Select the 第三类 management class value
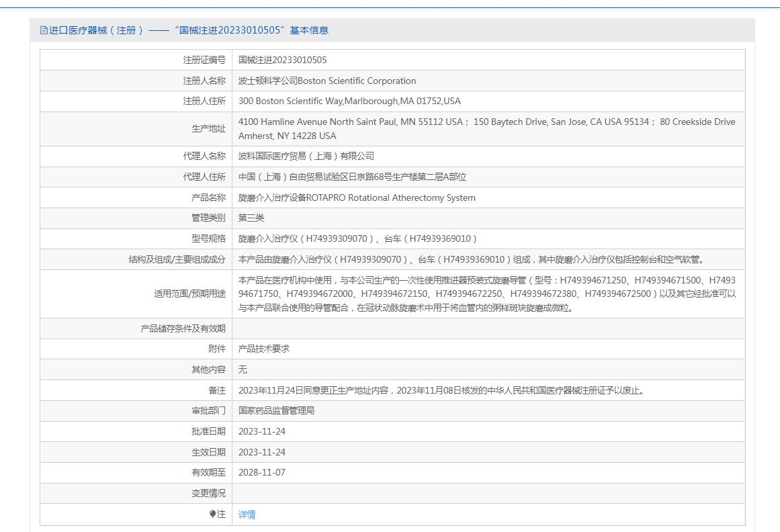 click(x=251, y=218)
